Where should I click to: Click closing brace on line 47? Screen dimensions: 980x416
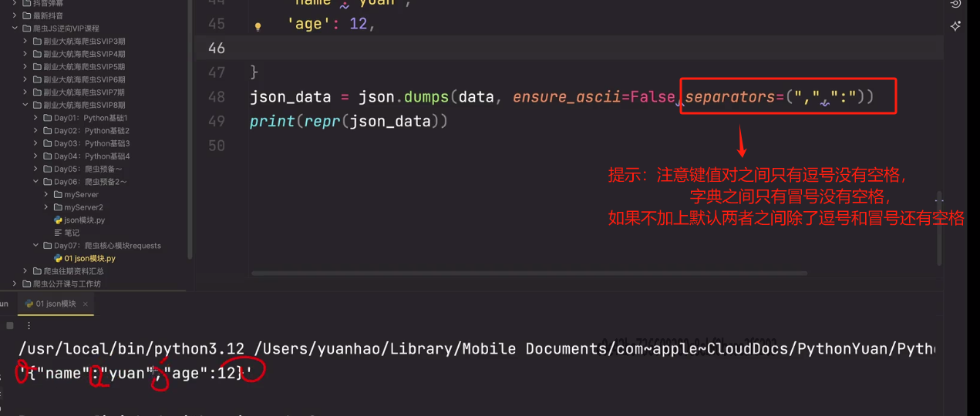[254, 72]
